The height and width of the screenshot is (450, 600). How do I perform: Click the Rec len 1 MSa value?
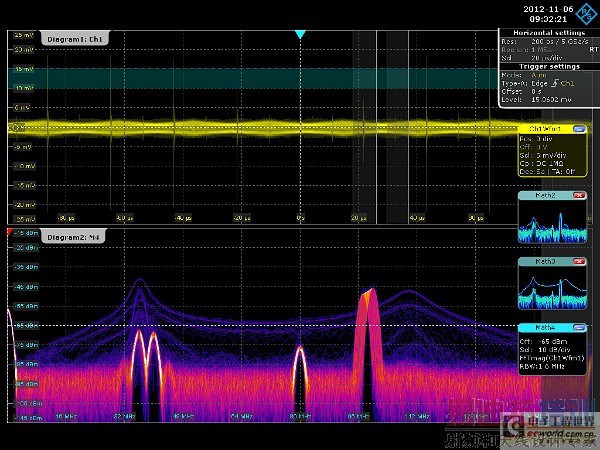pyautogui.click(x=541, y=50)
